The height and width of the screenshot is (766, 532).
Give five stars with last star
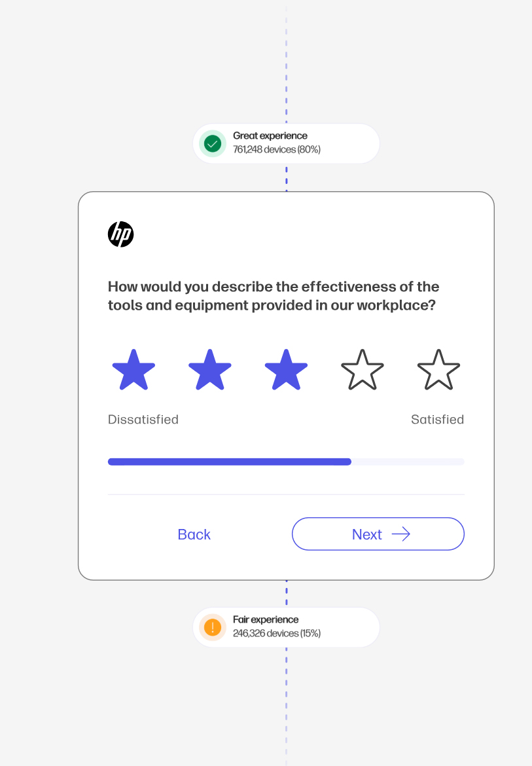point(439,370)
